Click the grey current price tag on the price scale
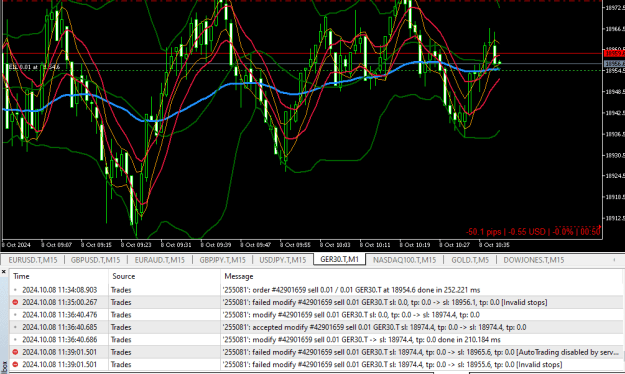Viewport: 625px width, 374px height. click(614, 64)
